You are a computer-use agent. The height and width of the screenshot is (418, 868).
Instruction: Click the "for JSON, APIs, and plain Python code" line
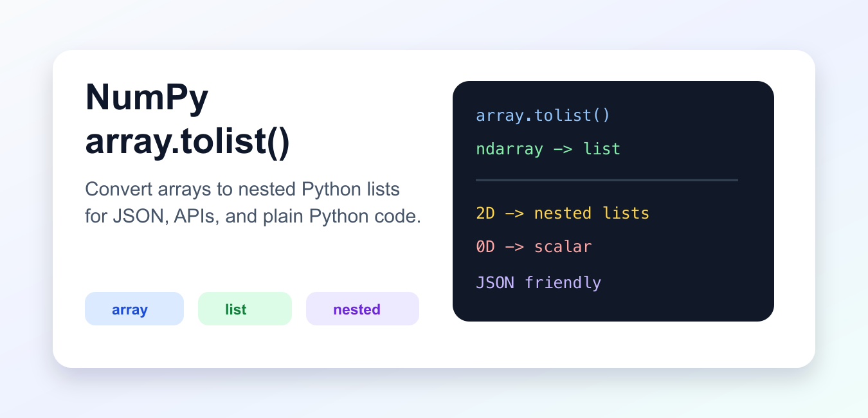click(253, 217)
